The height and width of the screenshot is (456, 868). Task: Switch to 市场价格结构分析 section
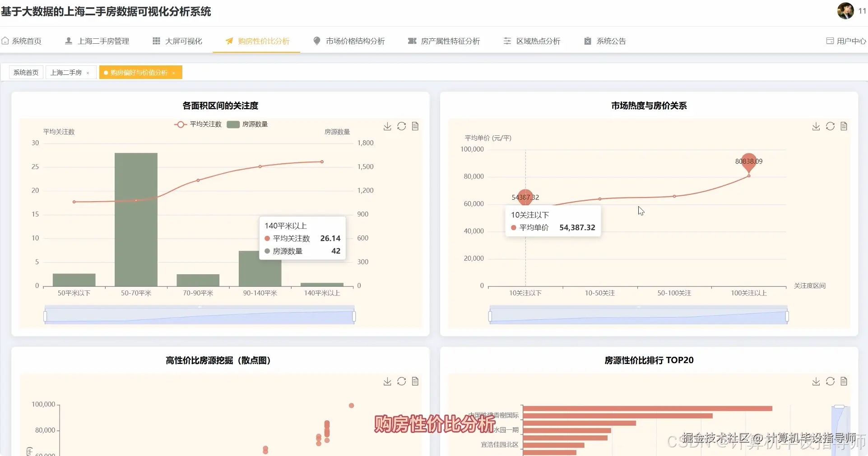pos(356,41)
